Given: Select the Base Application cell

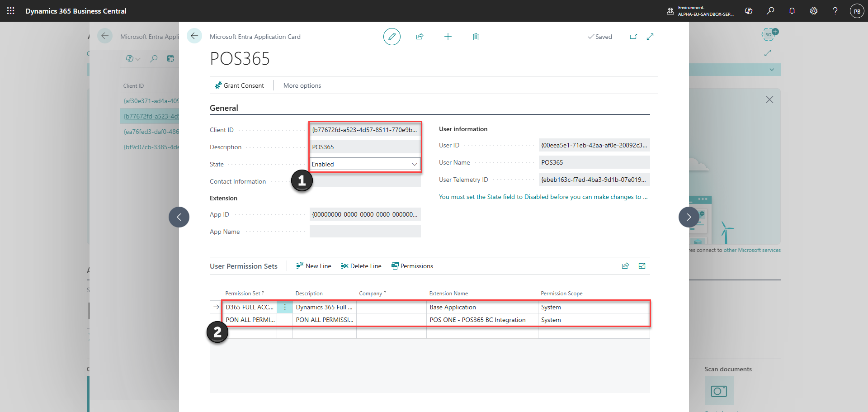Looking at the screenshot, I should (x=482, y=307).
